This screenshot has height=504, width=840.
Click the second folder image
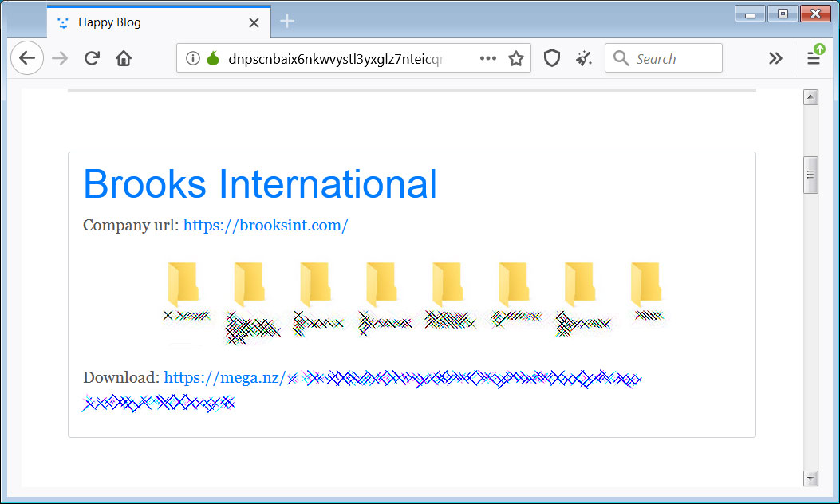pyautogui.click(x=249, y=285)
